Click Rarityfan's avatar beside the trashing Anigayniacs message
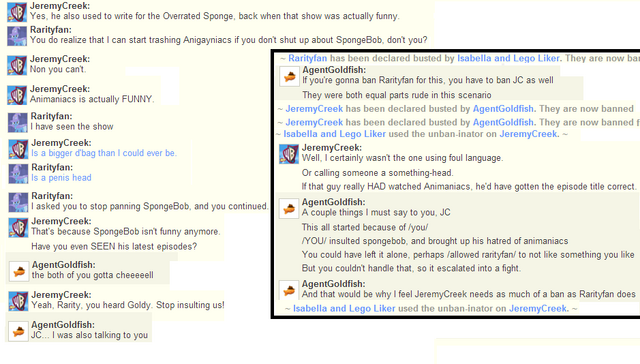The image size is (640, 364). 17,36
